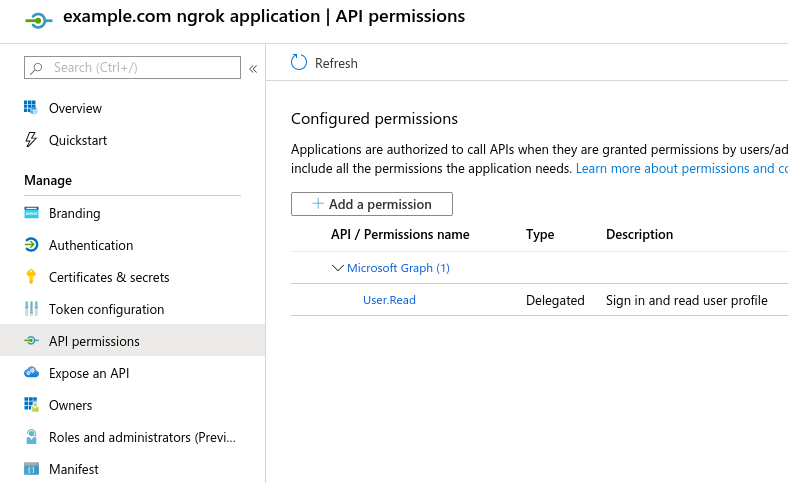Click the Owners icon
The image size is (788, 483).
click(31, 405)
